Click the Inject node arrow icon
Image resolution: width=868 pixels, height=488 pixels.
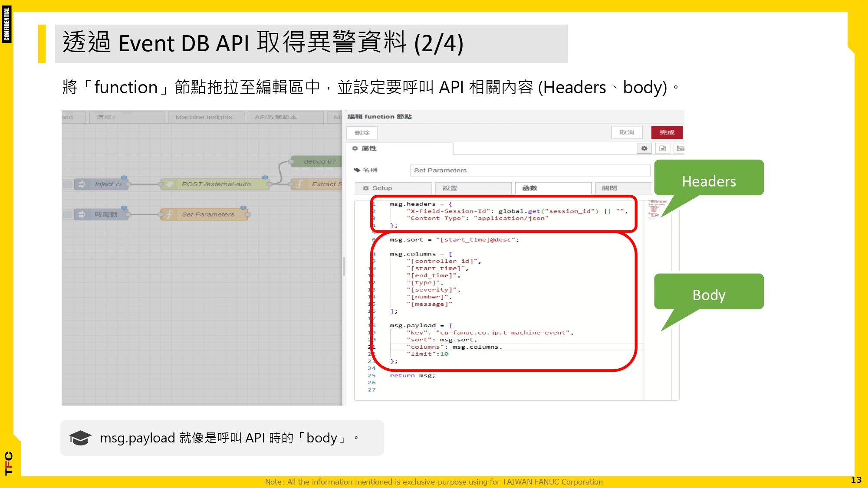point(82,184)
